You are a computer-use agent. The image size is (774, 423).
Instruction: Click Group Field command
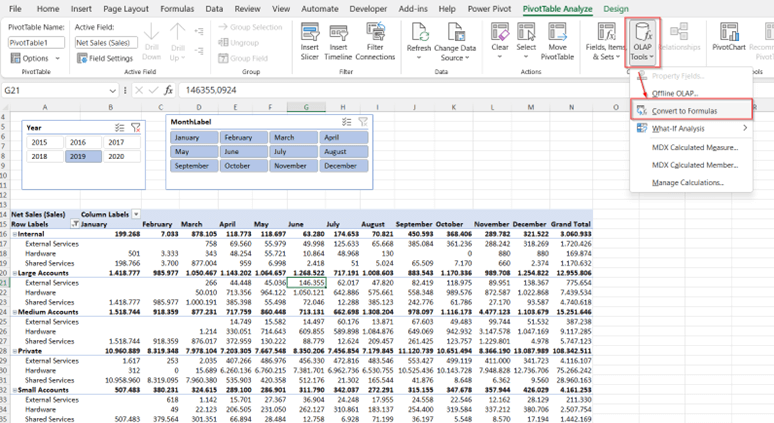243,58
